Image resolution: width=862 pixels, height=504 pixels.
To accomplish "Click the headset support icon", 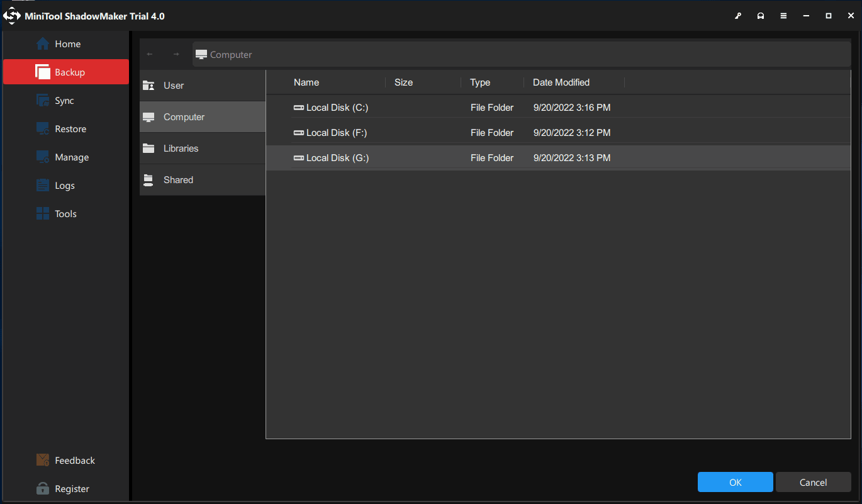I will coord(761,16).
